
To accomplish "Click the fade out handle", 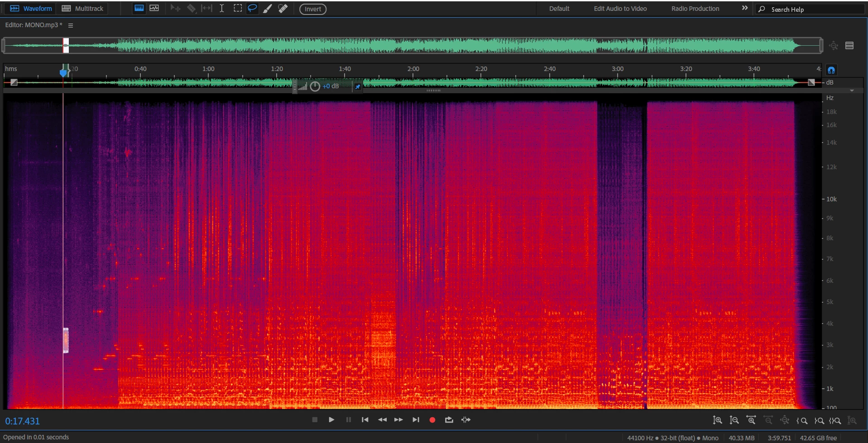I will pyautogui.click(x=811, y=82).
